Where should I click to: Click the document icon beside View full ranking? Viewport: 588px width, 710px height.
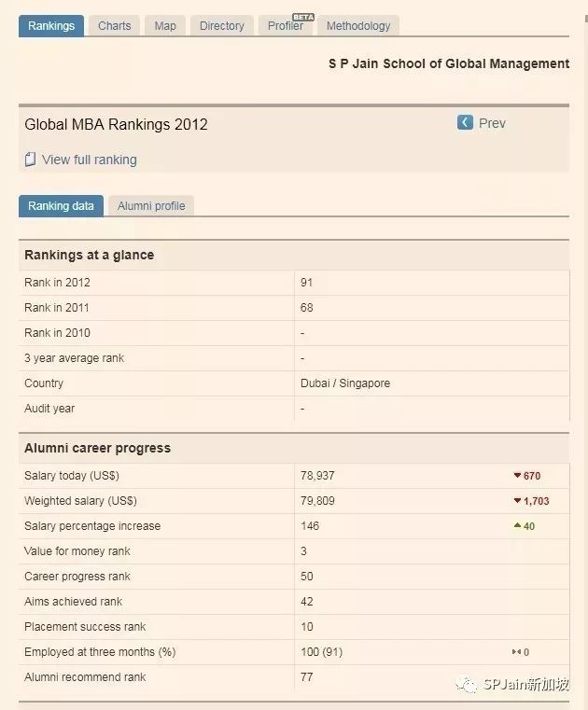[30, 160]
